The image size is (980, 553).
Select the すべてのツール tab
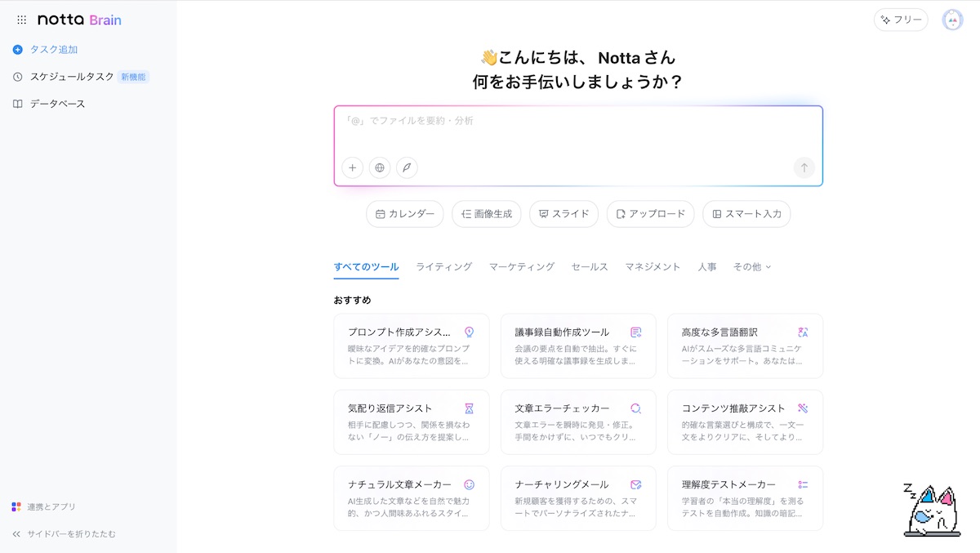tap(366, 267)
